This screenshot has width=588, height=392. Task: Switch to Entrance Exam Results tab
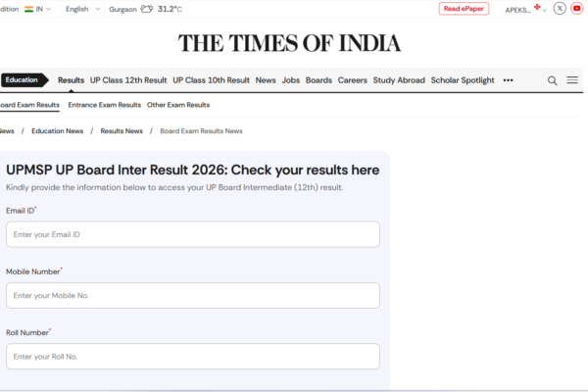click(103, 105)
